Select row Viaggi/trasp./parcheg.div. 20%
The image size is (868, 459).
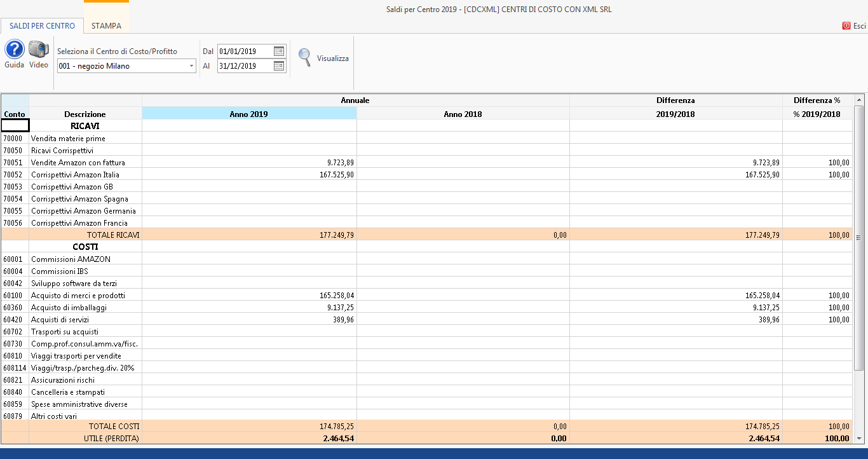point(426,367)
